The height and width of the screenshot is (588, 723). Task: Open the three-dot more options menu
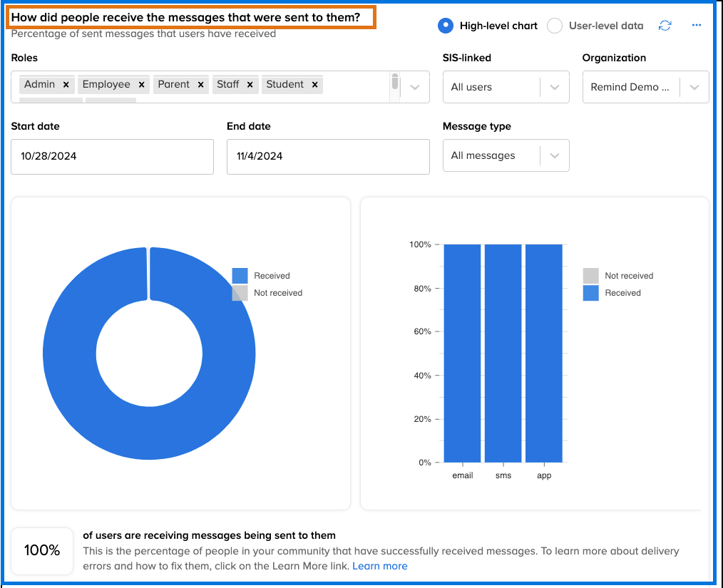coord(697,26)
